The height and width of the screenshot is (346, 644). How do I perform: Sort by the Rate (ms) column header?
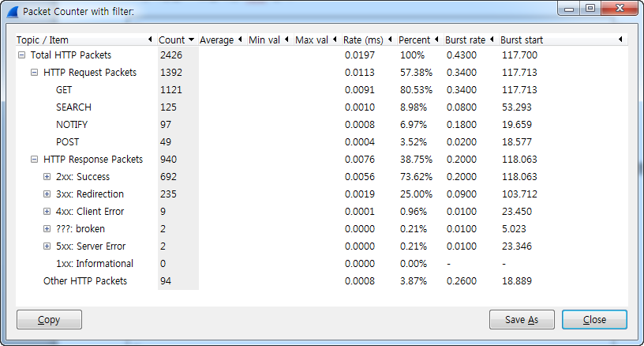(x=362, y=39)
